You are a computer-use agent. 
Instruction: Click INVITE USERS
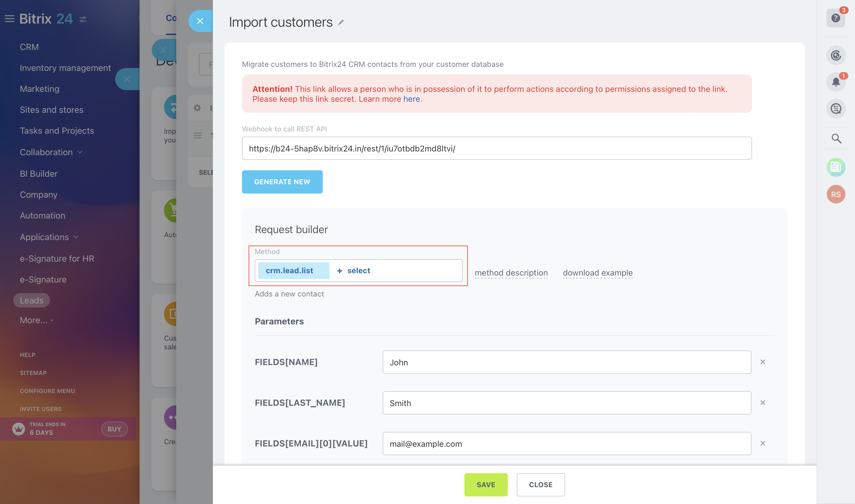(41, 409)
